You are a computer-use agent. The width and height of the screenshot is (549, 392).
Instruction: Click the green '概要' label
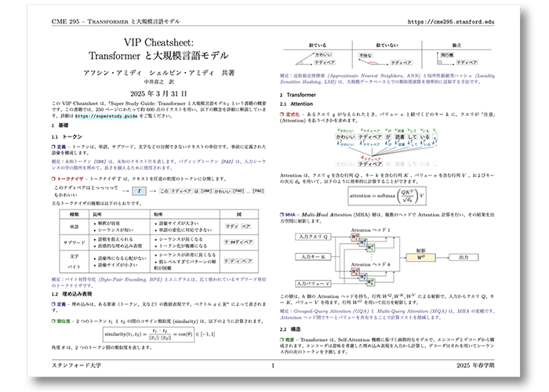289,339
